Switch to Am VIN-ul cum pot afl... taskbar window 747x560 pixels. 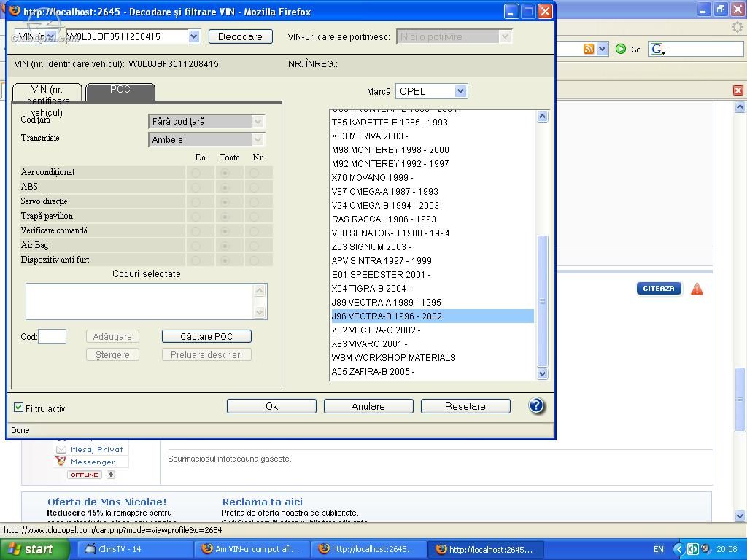252,549
